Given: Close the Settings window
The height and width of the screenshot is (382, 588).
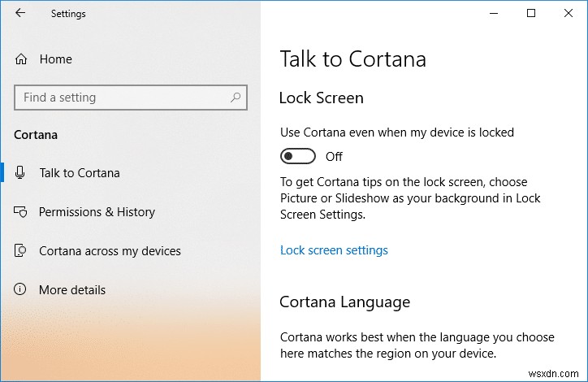Looking at the screenshot, I should pos(569,14).
